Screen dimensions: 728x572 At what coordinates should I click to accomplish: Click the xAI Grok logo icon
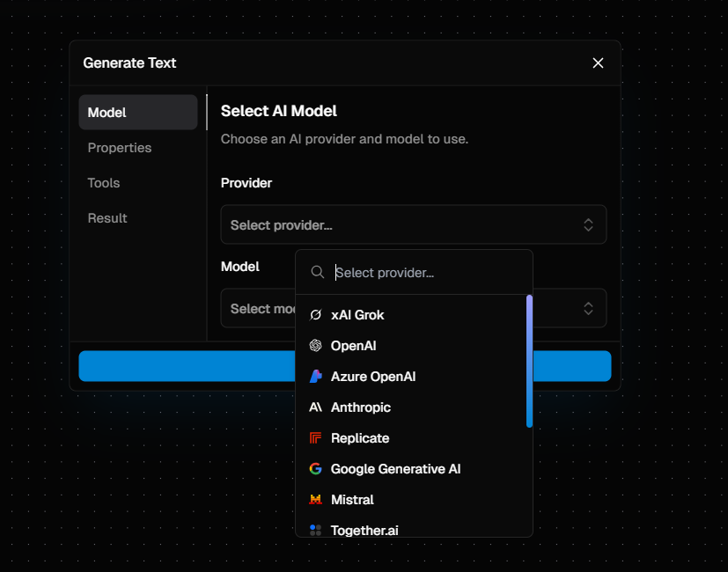tap(315, 315)
